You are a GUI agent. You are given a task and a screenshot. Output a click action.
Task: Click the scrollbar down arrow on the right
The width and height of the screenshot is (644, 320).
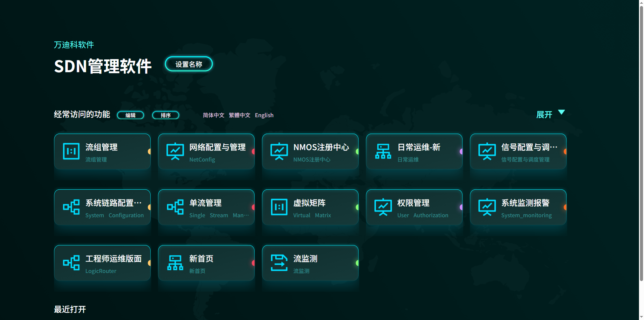click(x=641, y=316)
